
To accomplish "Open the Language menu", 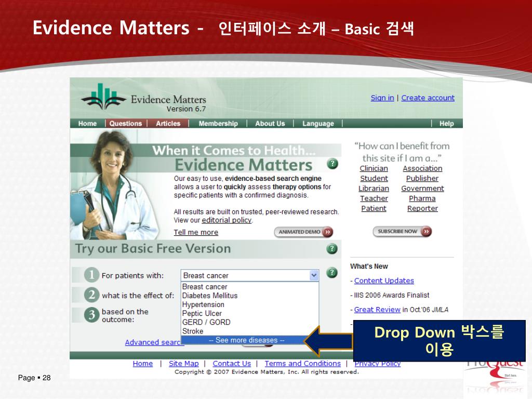I will coord(318,124).
